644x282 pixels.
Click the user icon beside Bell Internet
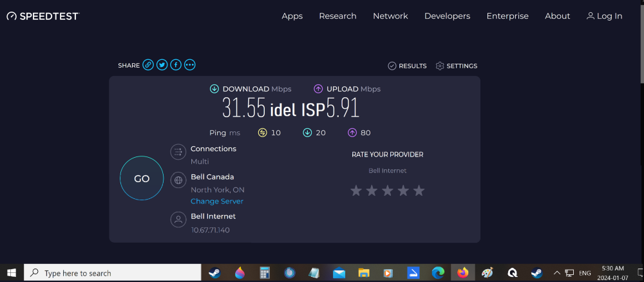(x=178, y=220)
